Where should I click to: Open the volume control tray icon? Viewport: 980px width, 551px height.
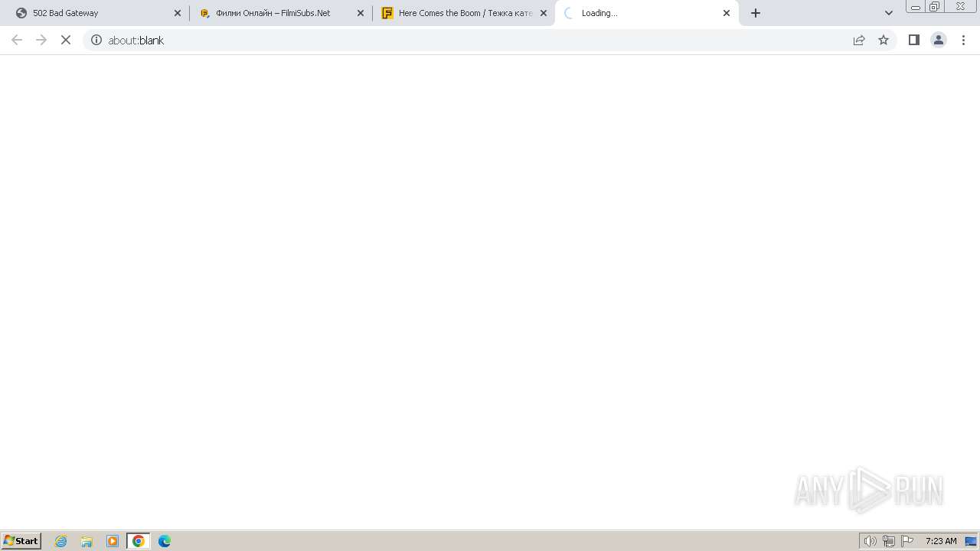coord(871,541)
